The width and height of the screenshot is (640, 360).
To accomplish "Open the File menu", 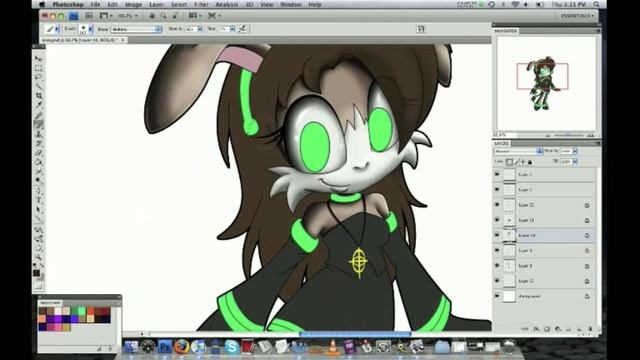I will pyautogui.click(x=95, y=4).
